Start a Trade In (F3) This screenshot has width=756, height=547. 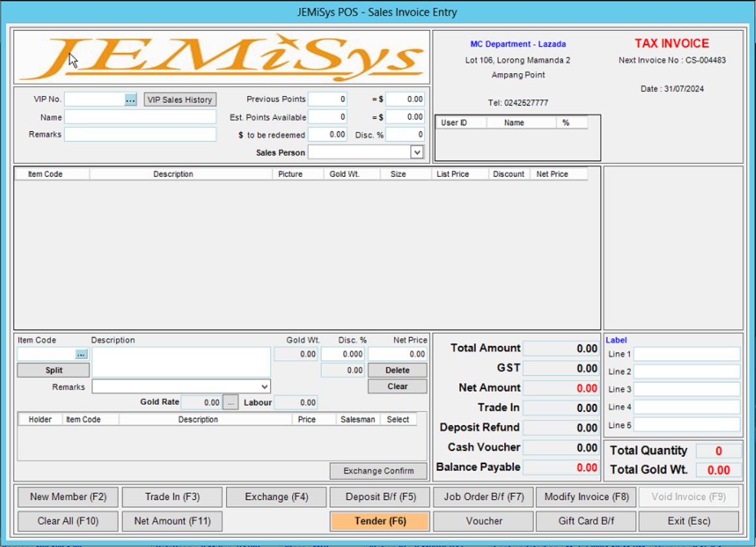pyautogui.click(x=172, y=497)
